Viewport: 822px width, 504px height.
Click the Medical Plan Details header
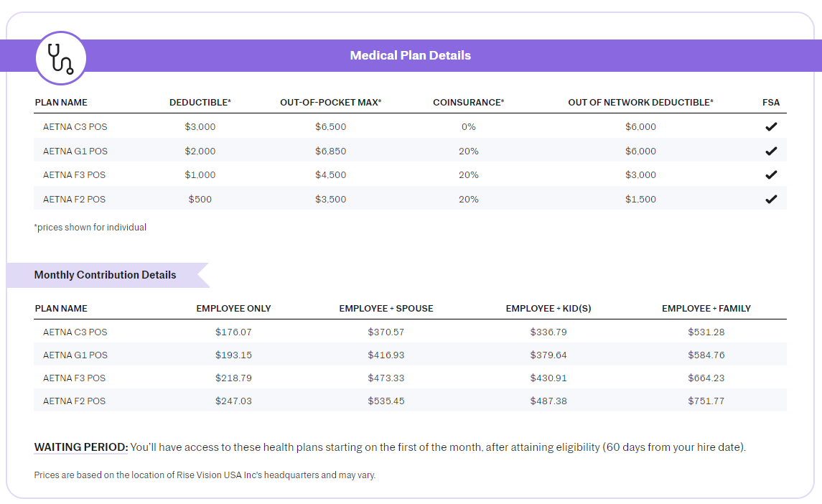click(x=410, y=55)
